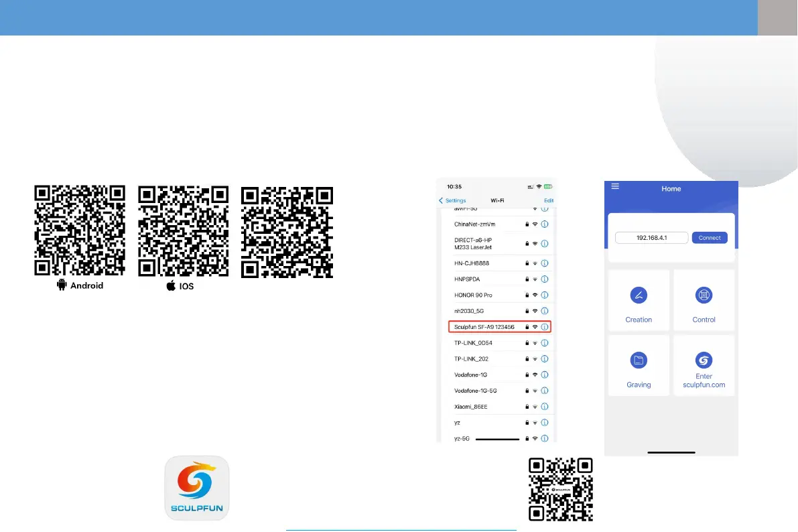Go back to Settings from Wi-Fi
This screenshot has height=532, width=798.
tap(452, 200)
